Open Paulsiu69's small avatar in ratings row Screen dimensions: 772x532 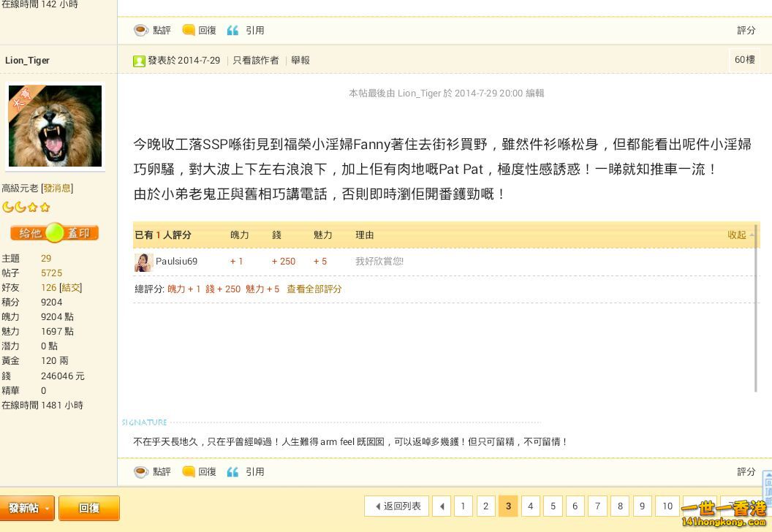click(143, 262)
